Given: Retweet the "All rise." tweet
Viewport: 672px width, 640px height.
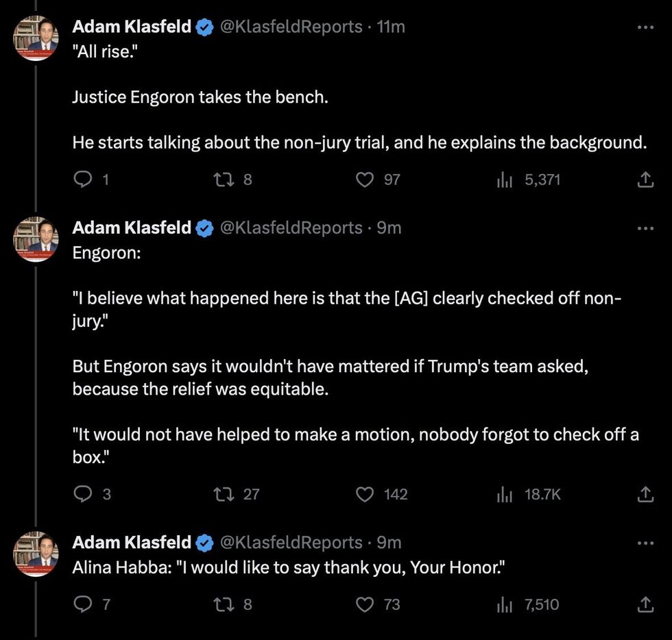Looking at the screenshot, I should pyautogui.click(x=222, y=180).
